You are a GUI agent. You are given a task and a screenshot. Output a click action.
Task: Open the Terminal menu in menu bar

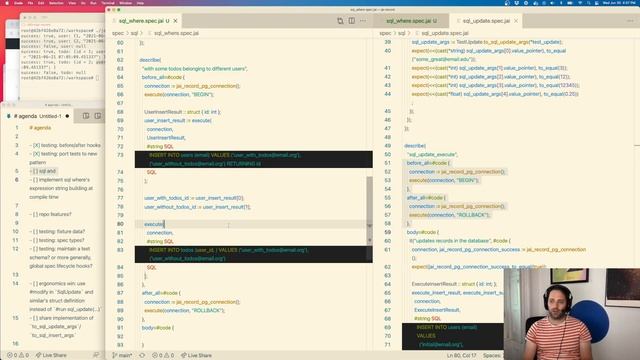coord(108,3)
